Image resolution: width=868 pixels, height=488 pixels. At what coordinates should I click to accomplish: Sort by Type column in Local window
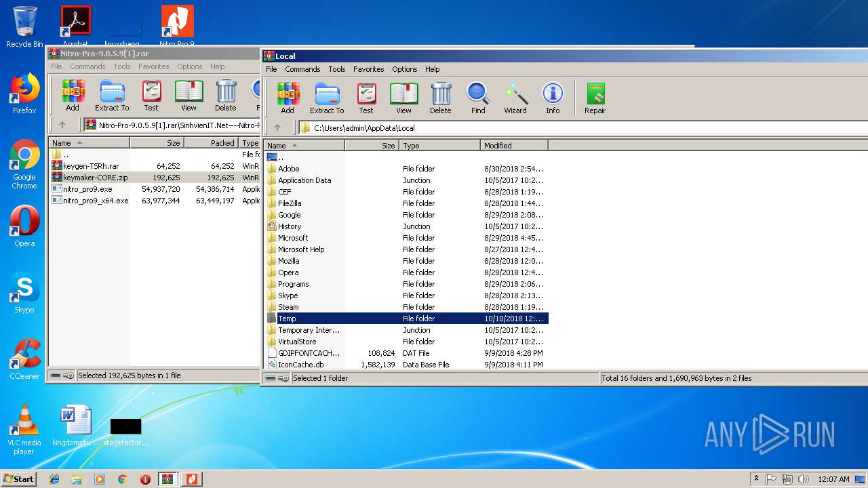[439, 146]
